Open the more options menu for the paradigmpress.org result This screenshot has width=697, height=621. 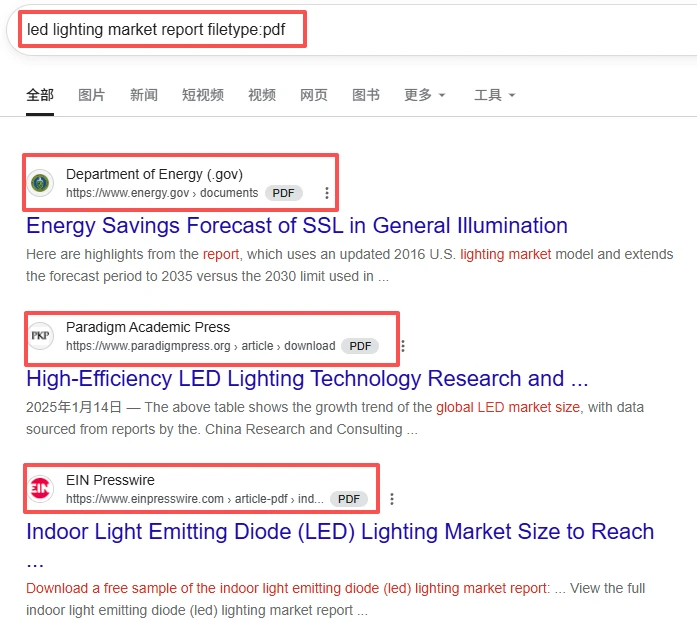click(403, 346)
